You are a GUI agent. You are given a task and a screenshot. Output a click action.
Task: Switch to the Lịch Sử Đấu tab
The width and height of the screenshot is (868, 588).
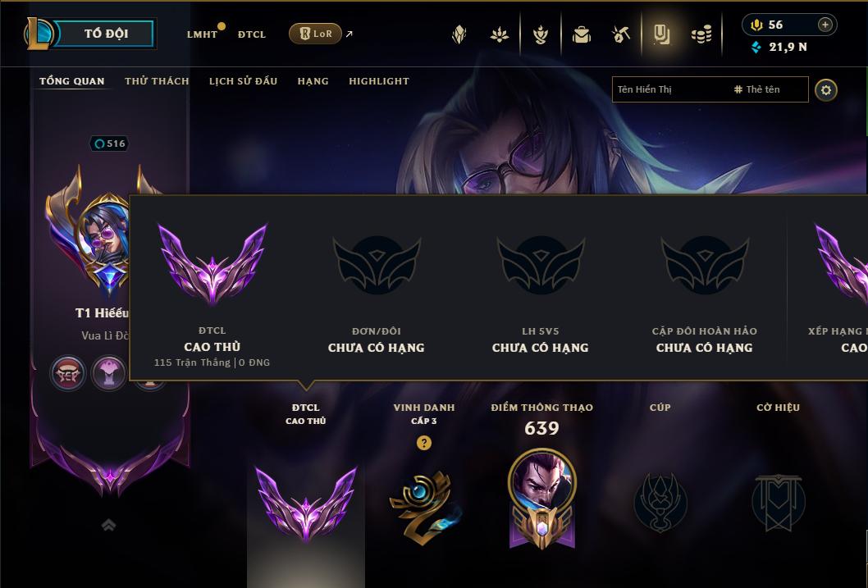(243, 81)
